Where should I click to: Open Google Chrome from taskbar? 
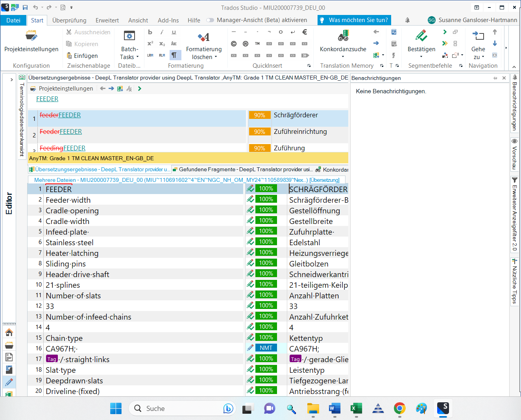pyautogui.click(x=399, y=409)
